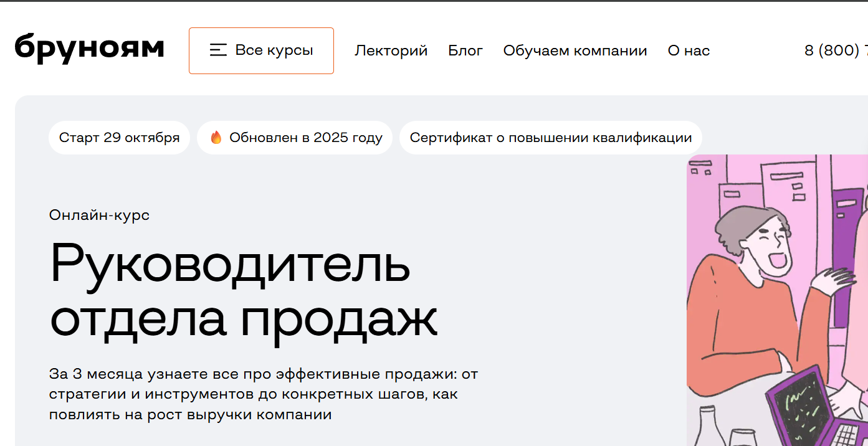
Task: Click the бруноям logo
Action: click(89, 49)
